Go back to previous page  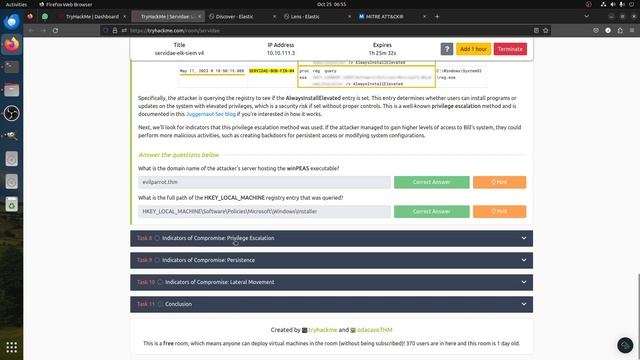(31, 31)
